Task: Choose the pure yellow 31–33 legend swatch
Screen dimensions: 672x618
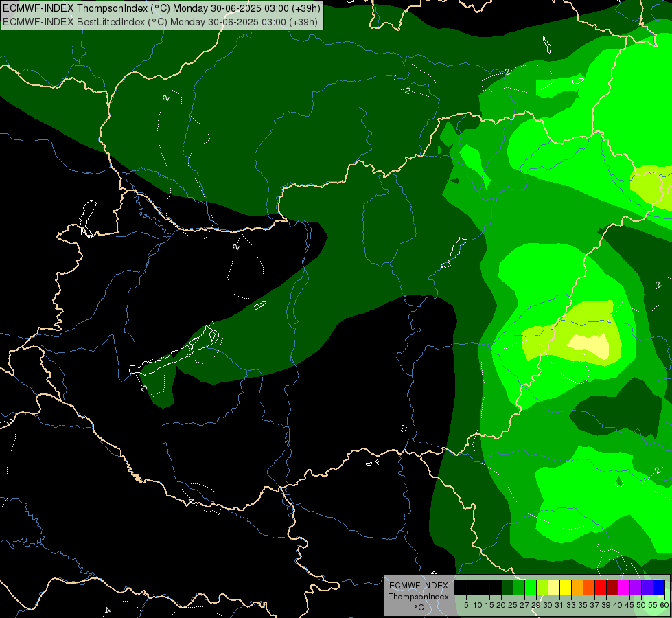Action: pos(566,588)
